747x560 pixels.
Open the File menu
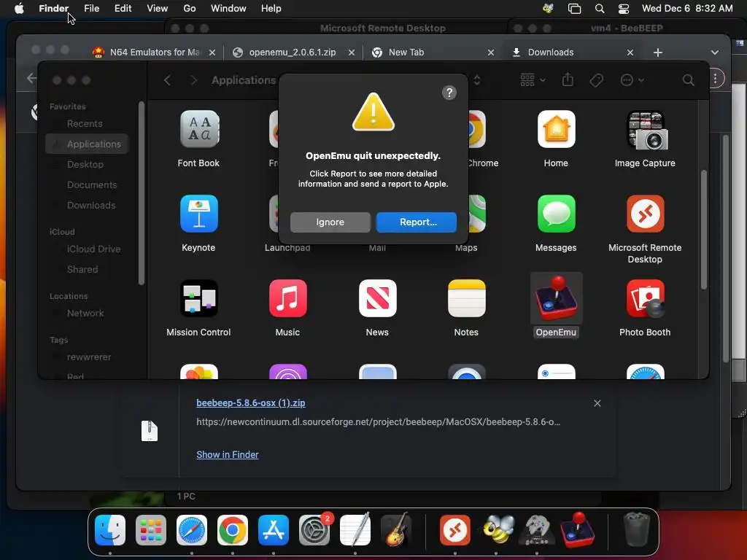click(91, 9)
